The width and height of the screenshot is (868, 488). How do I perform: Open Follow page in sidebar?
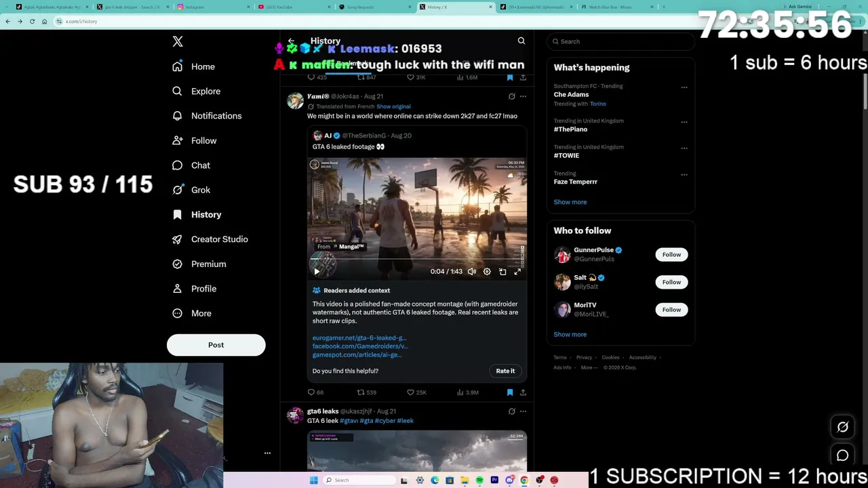[x=194, y=140]
